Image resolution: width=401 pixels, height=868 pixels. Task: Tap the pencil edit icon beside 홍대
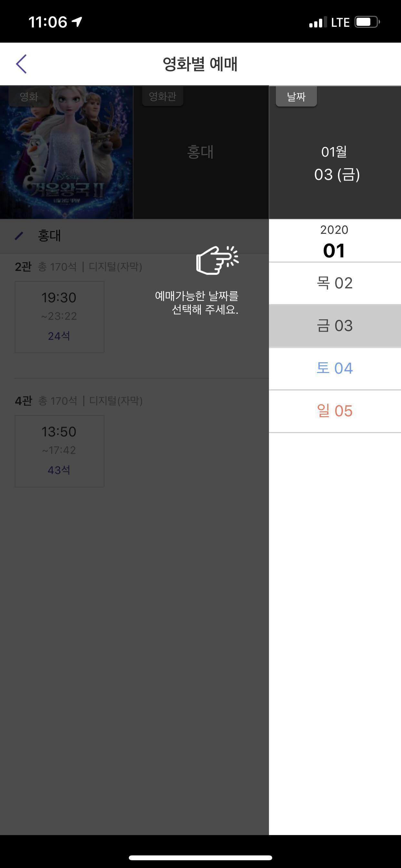click(x=19, y=236)
